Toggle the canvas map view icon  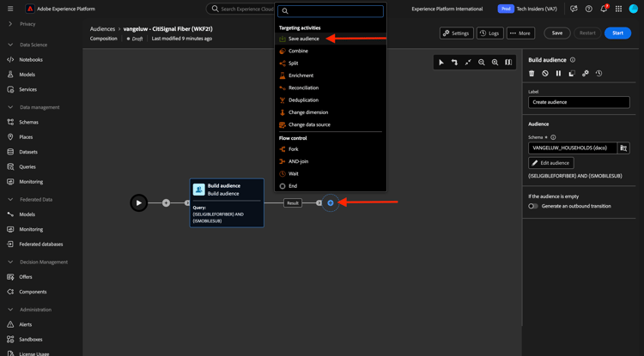508,63
